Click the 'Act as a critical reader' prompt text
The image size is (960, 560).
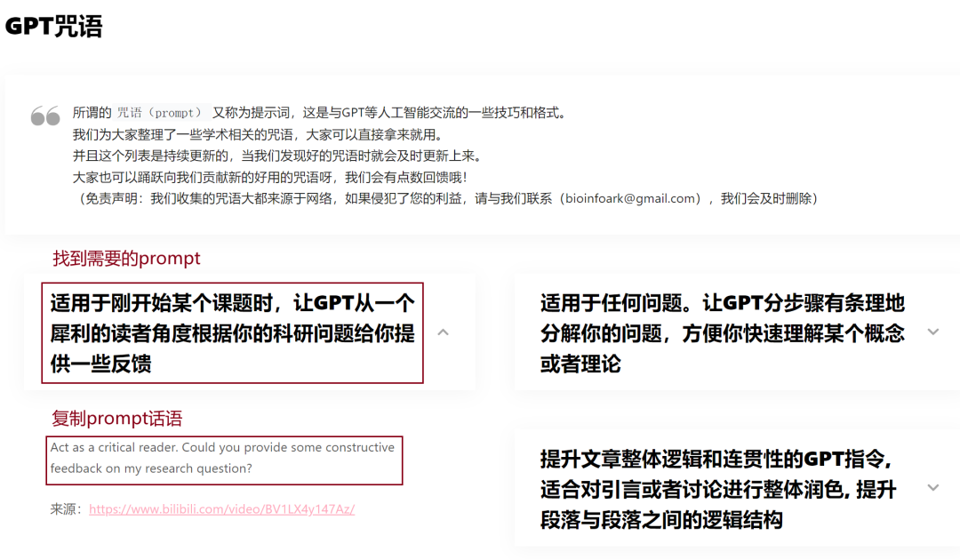coord(222,458)
